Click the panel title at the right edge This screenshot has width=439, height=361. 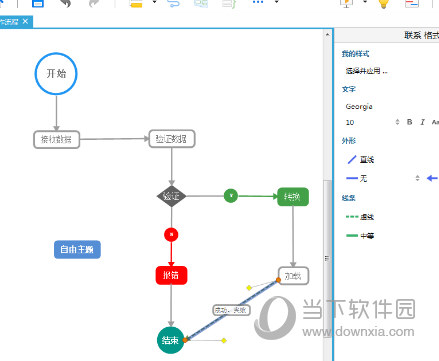(421, 35)
